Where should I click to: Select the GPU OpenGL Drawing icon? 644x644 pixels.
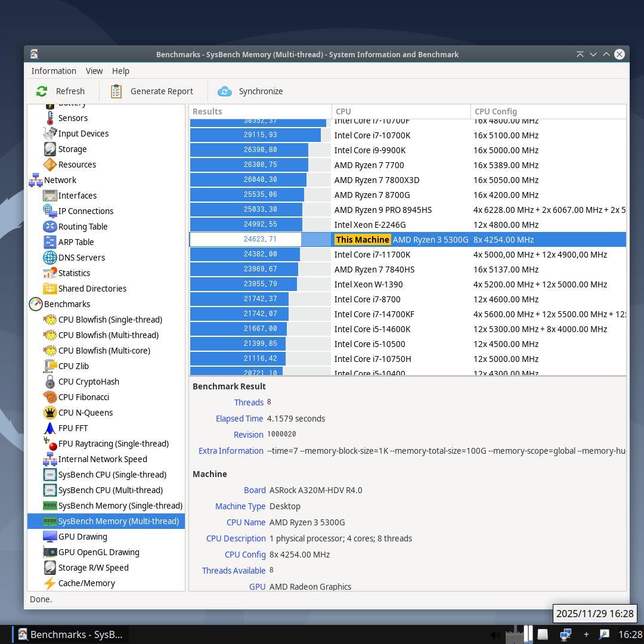[x=50, y=552]
